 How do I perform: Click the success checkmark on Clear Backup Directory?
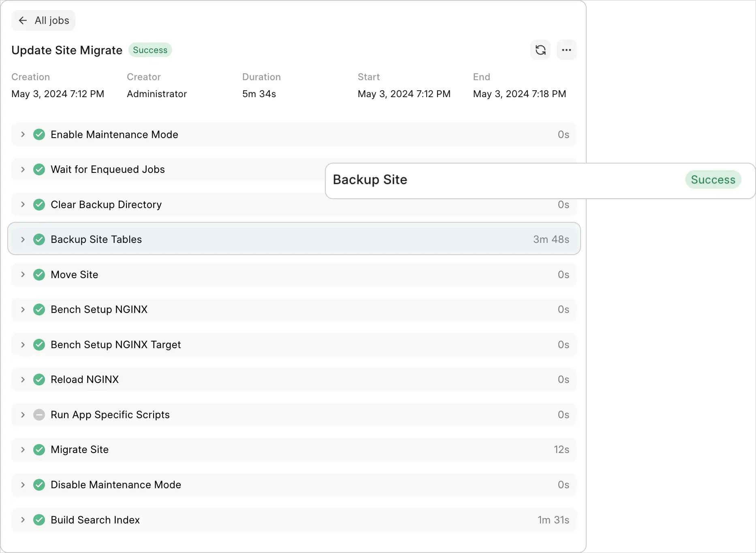39,204
